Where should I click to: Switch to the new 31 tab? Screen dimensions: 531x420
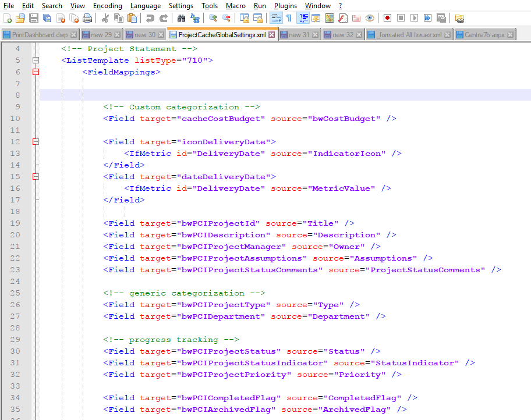click(299, 35)
